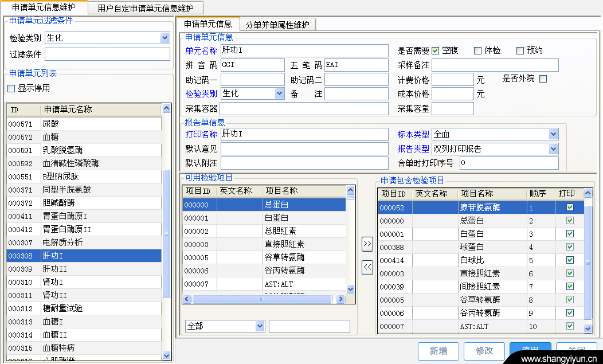This screenshot has width=603, height=364.
Task: Select 乳酸脱氢酶 in the unit list
Action: (x=84, y=150)
